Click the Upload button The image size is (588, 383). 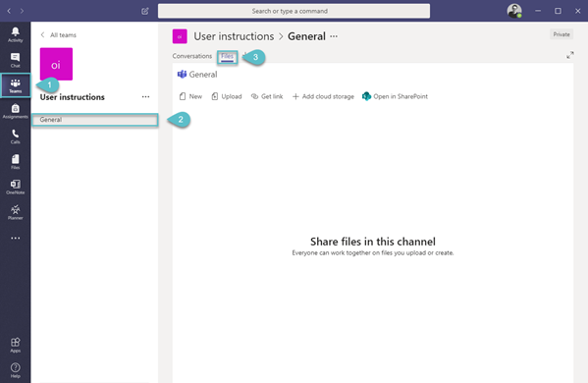tap(227, 96)
